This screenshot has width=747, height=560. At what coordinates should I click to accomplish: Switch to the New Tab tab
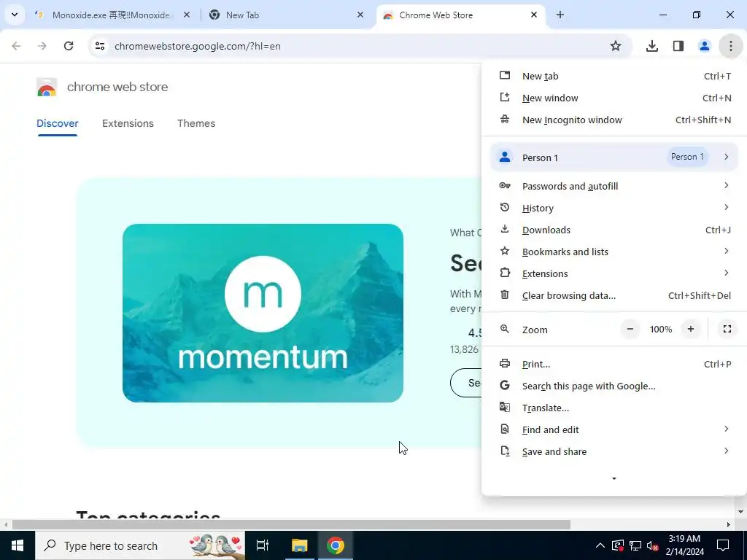tap(286, 15)
